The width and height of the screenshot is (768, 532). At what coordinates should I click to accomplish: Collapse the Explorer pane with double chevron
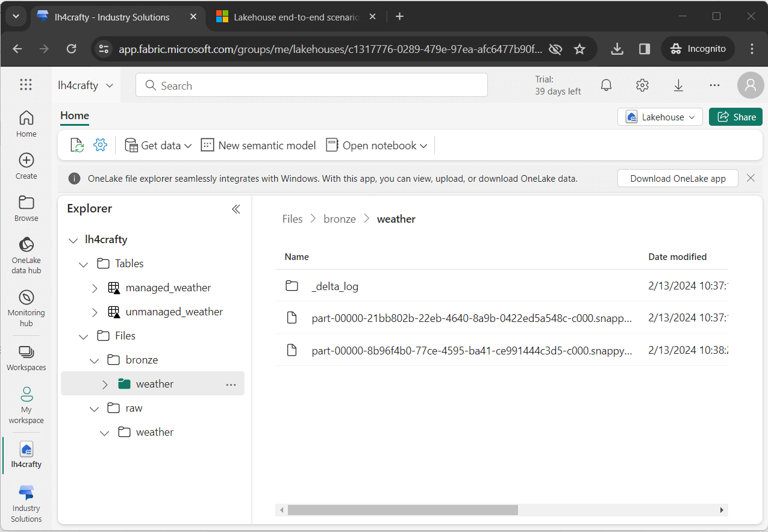coord(236,209)
